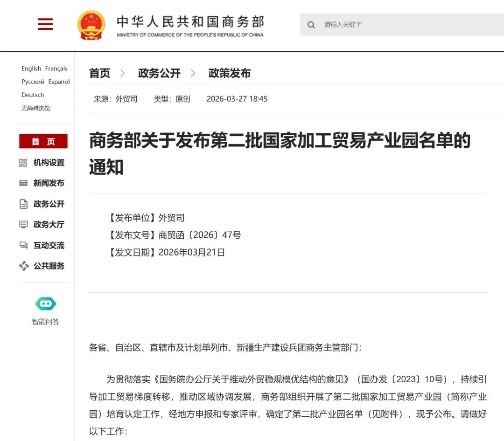The height and width of the screenshot is (441, 504).
Task: Open the hamburger menu icon
Action: tap(45, 24)
